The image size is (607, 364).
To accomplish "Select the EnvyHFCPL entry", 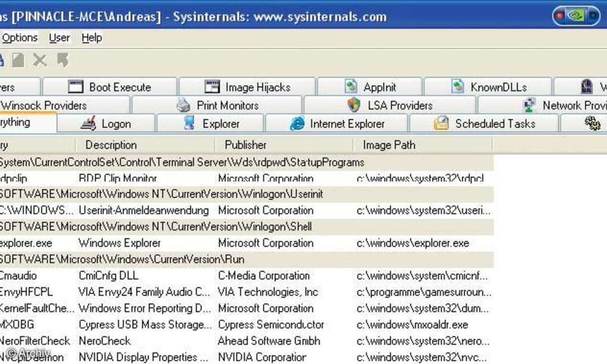I will tap(26, 292).
